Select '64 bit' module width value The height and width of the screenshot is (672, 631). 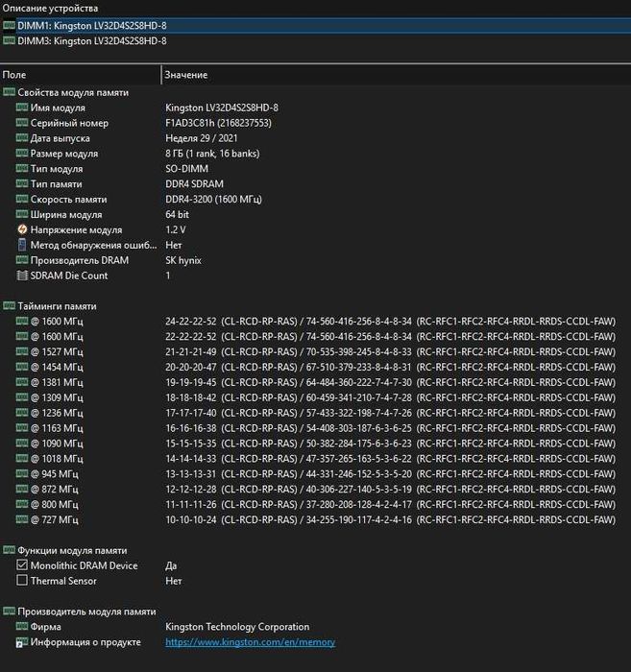[177, 214]
